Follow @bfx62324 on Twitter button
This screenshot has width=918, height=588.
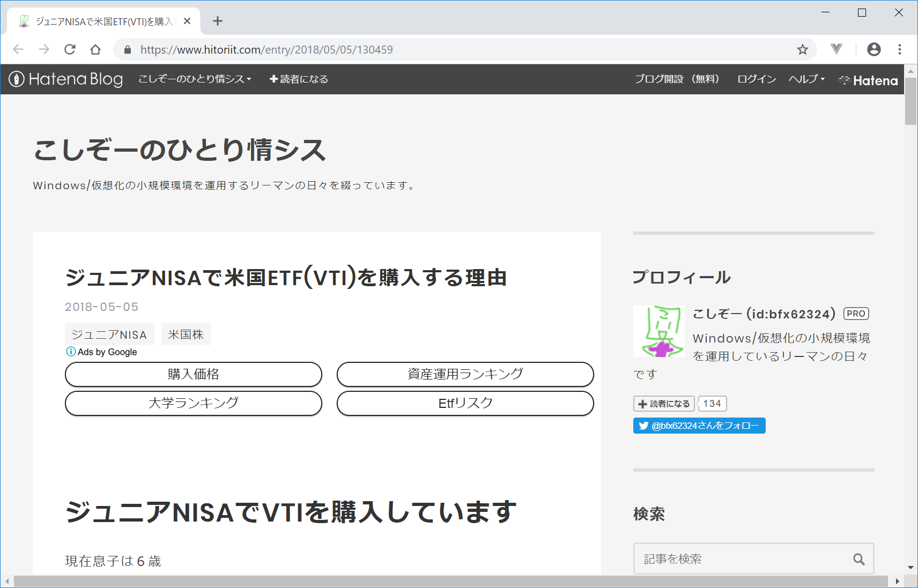699,426
